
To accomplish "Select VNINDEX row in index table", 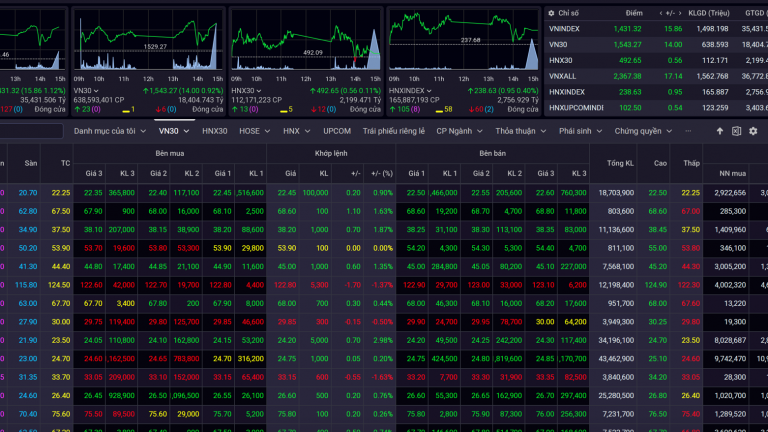I will point(656,29).
